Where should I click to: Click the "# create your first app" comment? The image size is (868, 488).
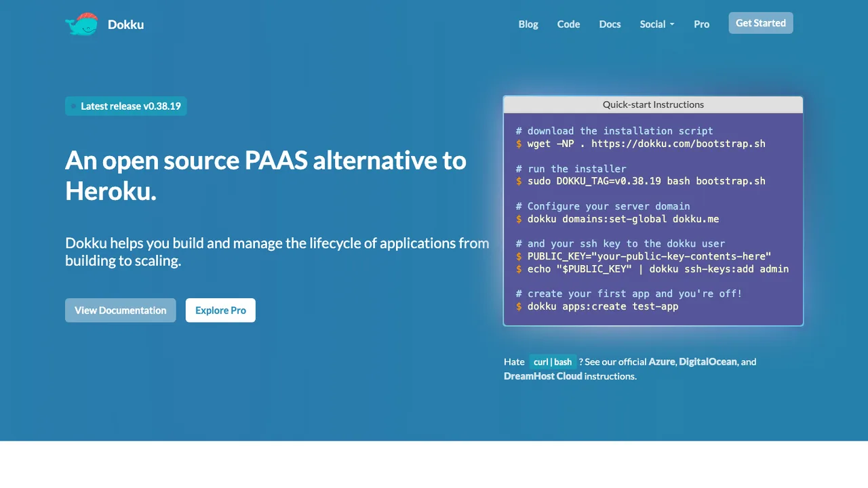click(629, 293)
